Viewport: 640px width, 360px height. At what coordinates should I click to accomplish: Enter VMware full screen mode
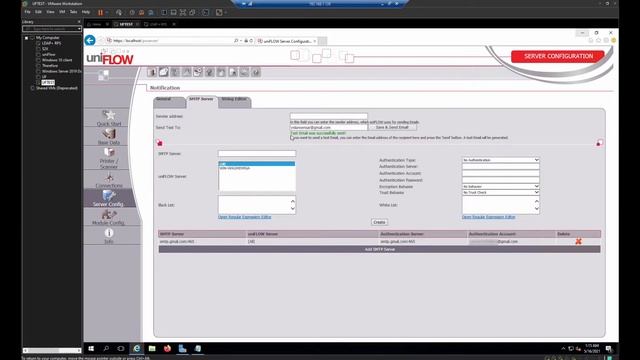tap(183, 12)
